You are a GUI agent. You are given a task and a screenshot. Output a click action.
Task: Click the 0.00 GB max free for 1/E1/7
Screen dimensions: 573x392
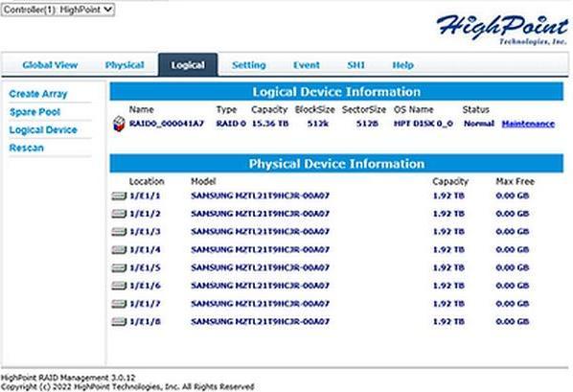[513, 304]
